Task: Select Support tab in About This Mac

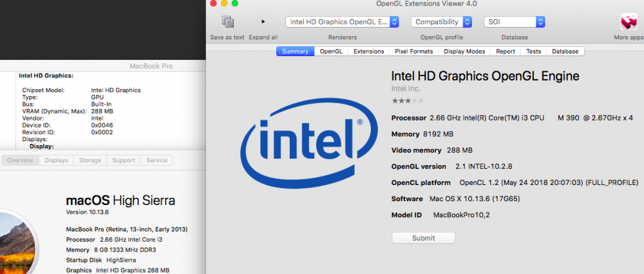Action: coord(124,160)
